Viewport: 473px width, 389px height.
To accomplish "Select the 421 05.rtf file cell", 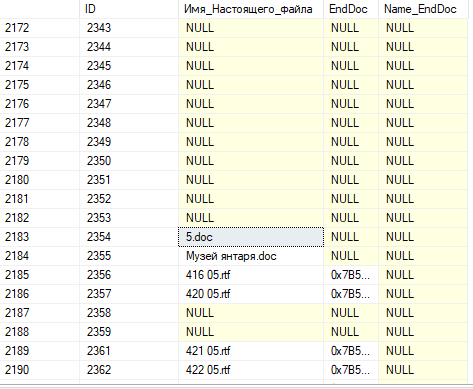I will 251,351.
